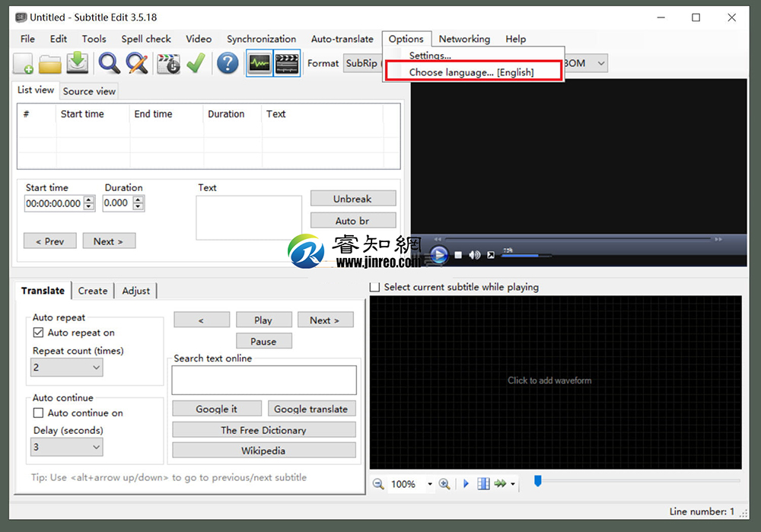Toggle the video clapperboard toolbar icon
Screen dimensions: 761x532
tap(287, 63)
